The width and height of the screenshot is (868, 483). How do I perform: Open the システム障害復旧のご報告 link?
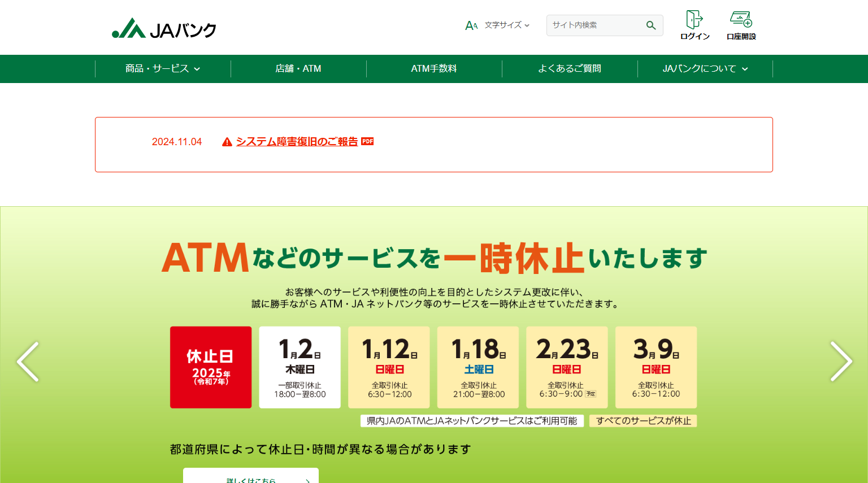[x=297, y=142]
